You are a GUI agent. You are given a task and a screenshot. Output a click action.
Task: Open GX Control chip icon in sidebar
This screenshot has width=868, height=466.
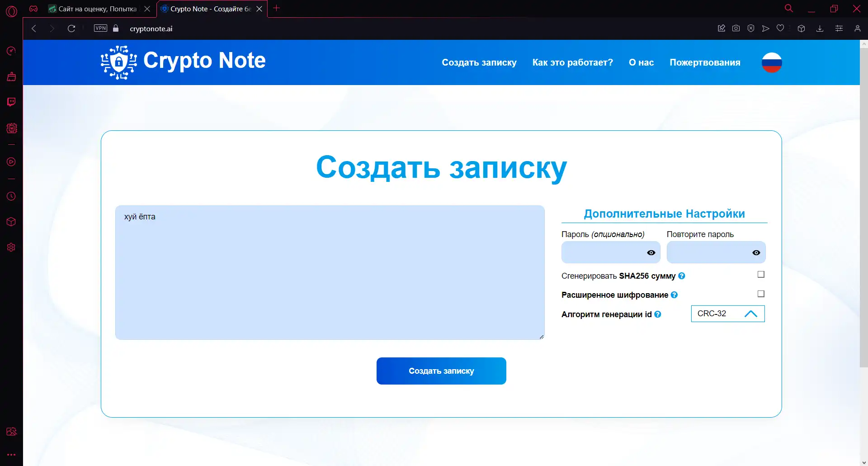click(x=11, y=128)
